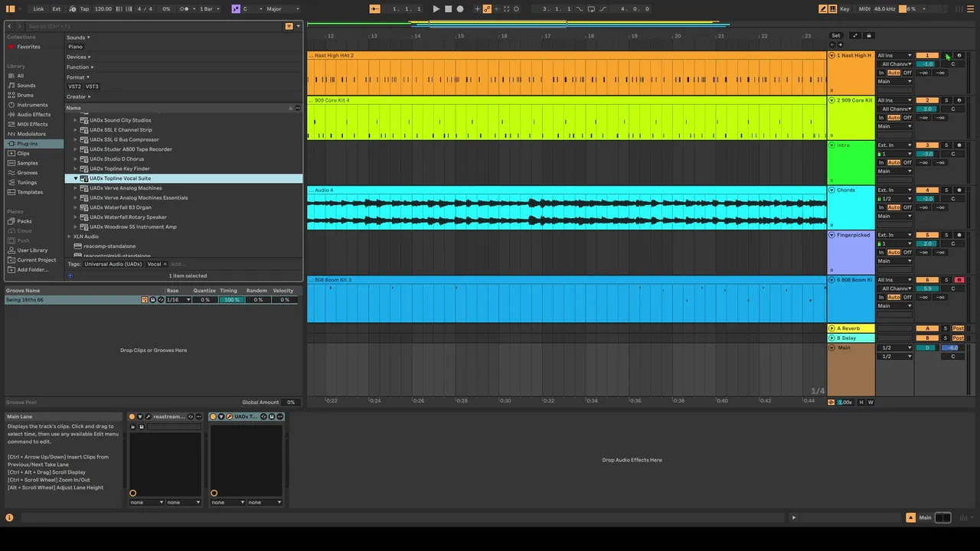Click the Piano filter tag

(75, 47)
